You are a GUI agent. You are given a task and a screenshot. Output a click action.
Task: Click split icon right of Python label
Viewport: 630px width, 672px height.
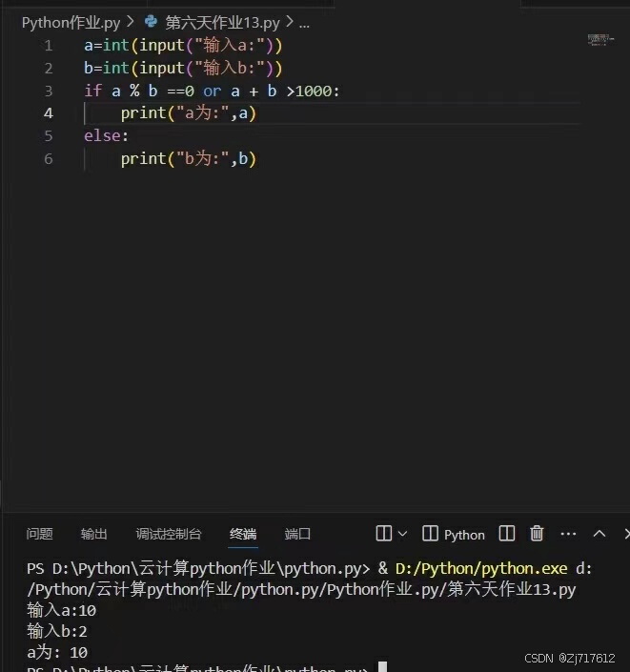506,534
